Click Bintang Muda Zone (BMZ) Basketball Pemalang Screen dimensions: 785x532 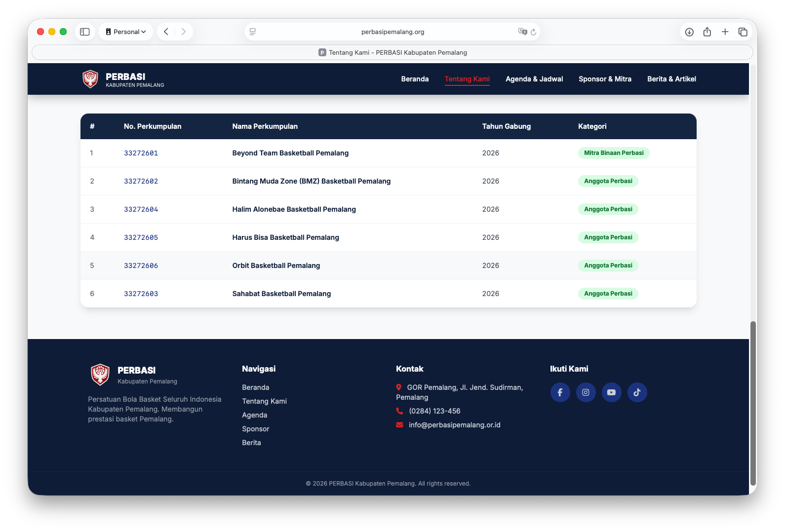point(311,181)
